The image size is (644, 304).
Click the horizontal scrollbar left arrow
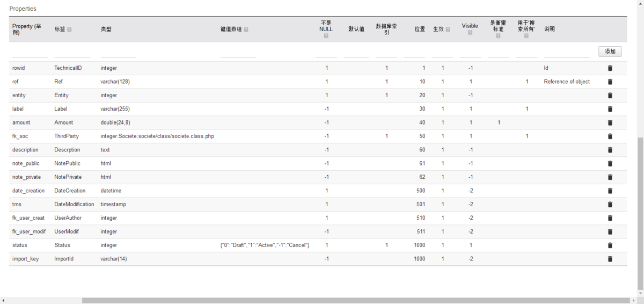pyautogui.click(x=3, y=301)
